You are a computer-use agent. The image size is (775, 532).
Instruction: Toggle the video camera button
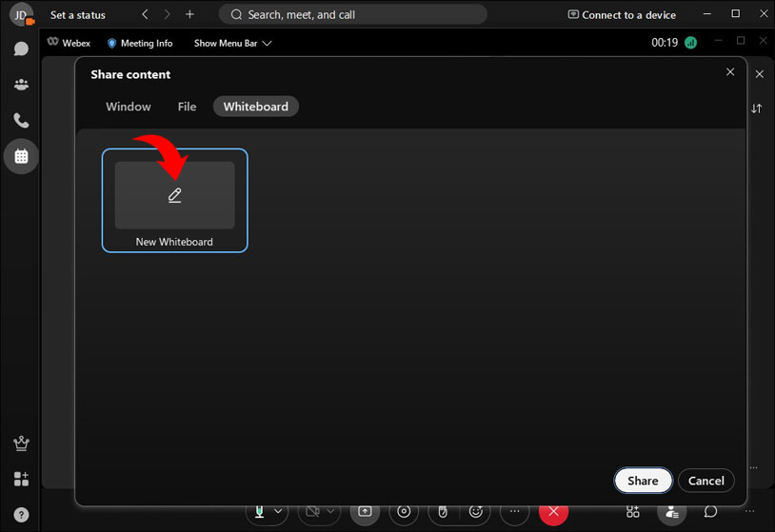coord(312,512)
